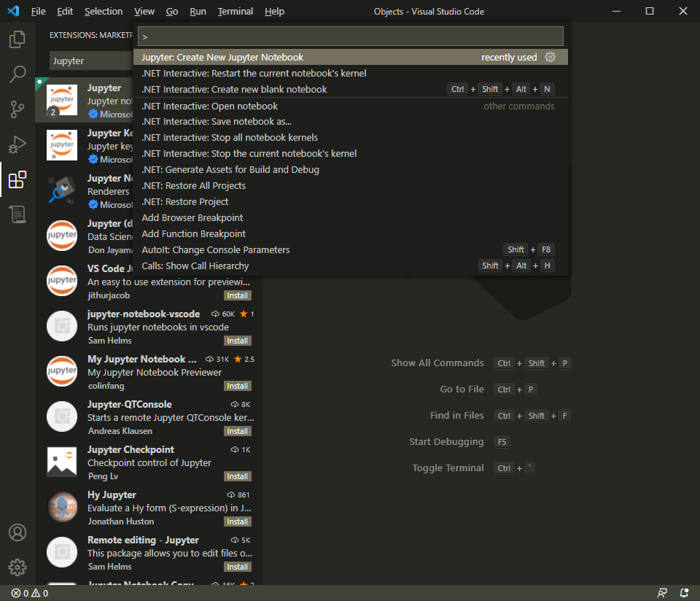This screenshot has width=700, height=601.
Task: Select the Extensions view icon
Action: click(17, 179)
